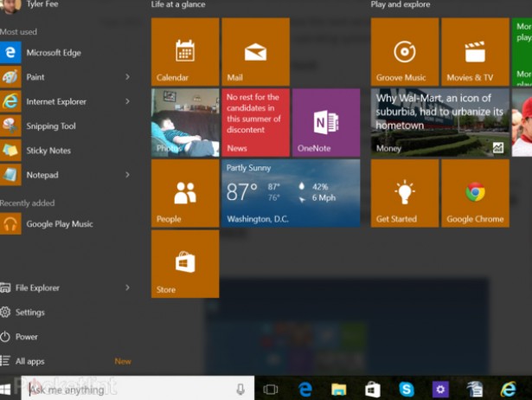Open the purple Settings gear taskbar icon
Screen dimensions: 532x400
440,389
